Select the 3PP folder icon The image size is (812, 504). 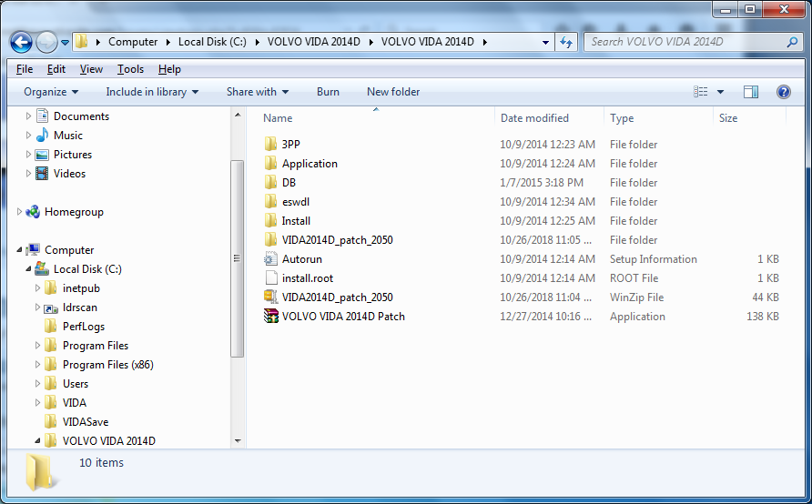point(271,144)
